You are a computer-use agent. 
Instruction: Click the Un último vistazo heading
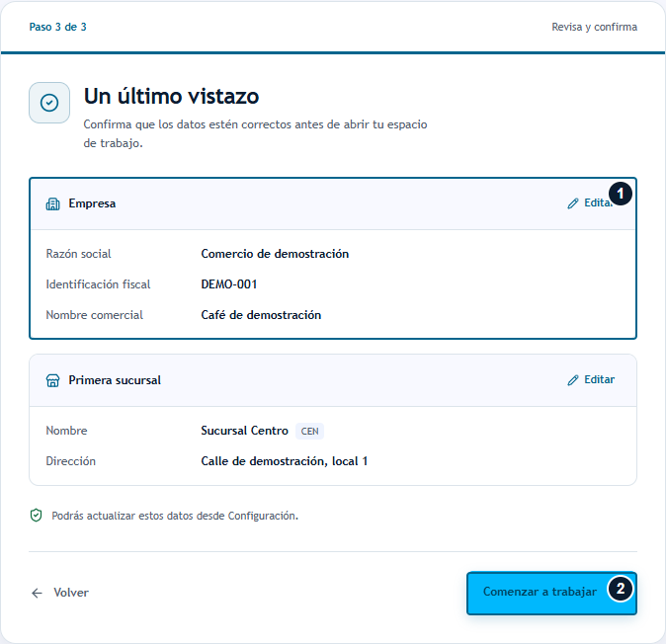point(171,96)
